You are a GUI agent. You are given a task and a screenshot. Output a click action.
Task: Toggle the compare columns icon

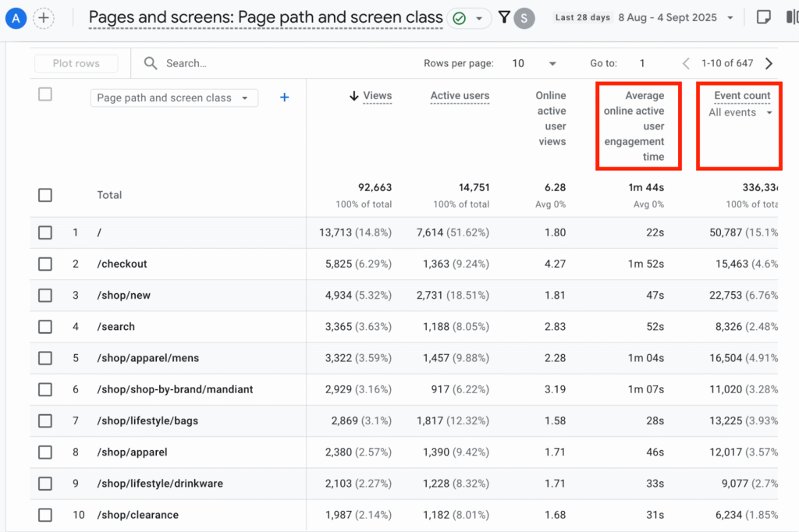point(793,17)
